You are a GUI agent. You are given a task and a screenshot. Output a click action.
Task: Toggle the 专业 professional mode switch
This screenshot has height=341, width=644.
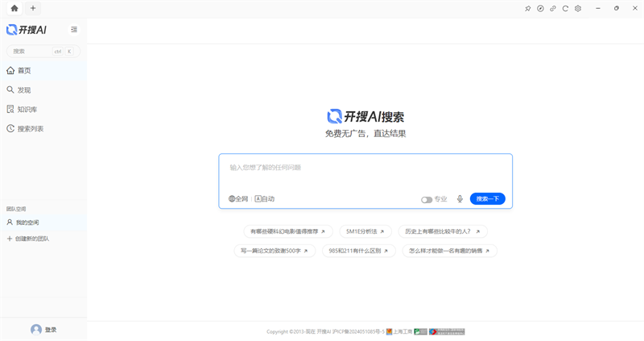point(427,199)
